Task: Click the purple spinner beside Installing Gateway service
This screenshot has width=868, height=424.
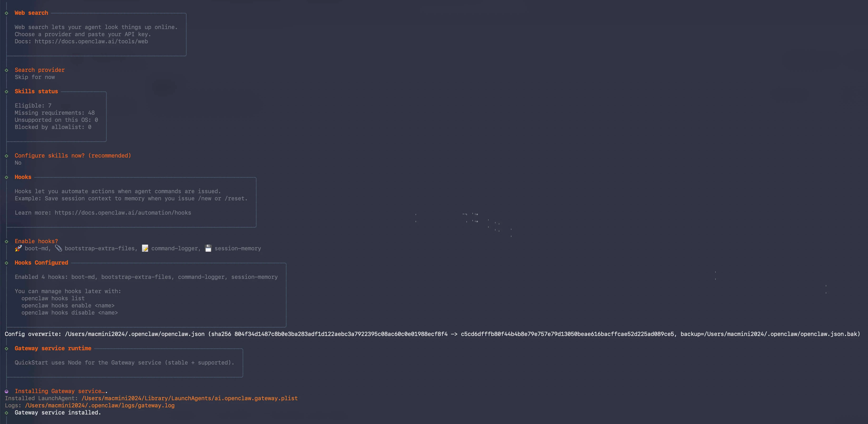Action: pyautogui.click(x=6, y=391)
